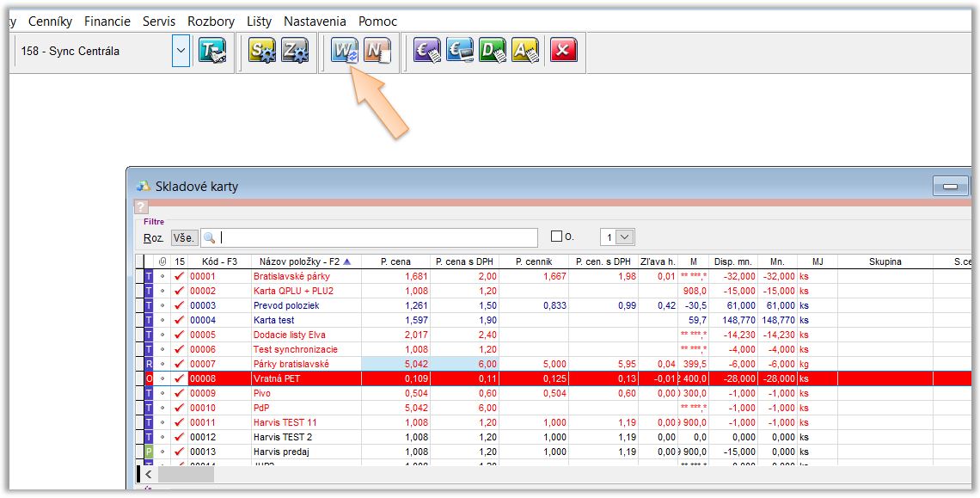
Task: Click the yellow A document toolbar icon
Action: pos(525,51)
